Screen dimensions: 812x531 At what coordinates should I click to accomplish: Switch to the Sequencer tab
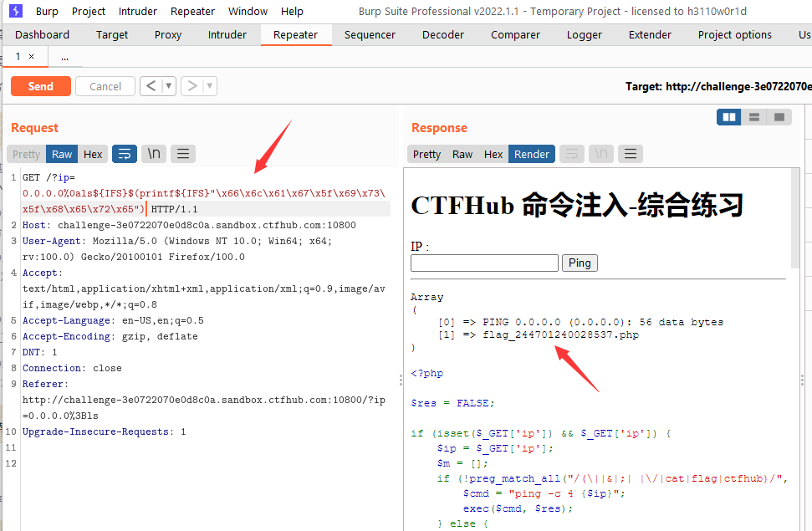[x=370, y=35]
